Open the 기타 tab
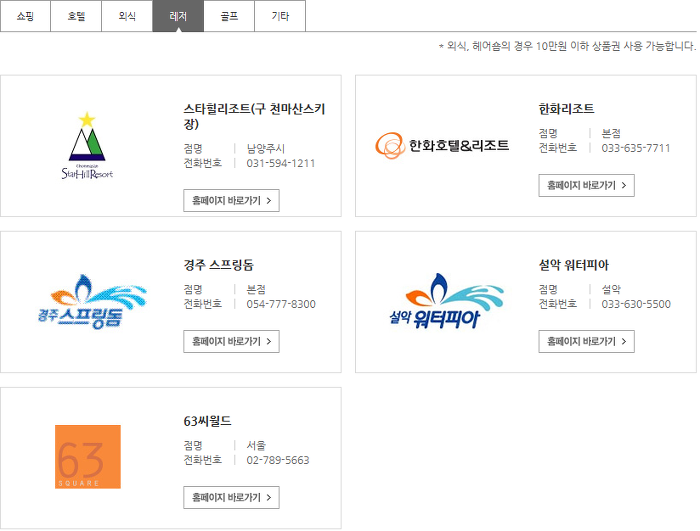 pyautogui.click(x=280, y=16)
